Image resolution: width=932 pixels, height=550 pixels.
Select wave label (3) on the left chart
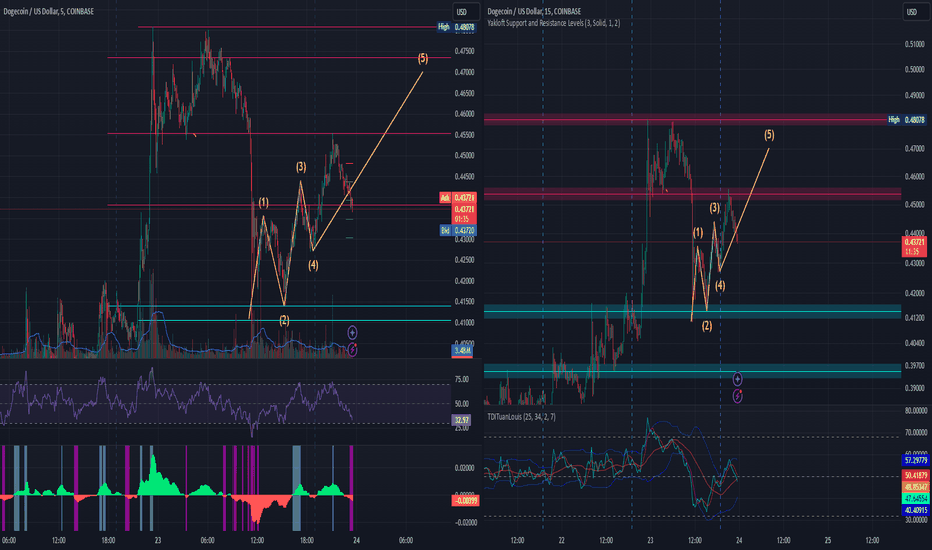click(x=301, y=167)
